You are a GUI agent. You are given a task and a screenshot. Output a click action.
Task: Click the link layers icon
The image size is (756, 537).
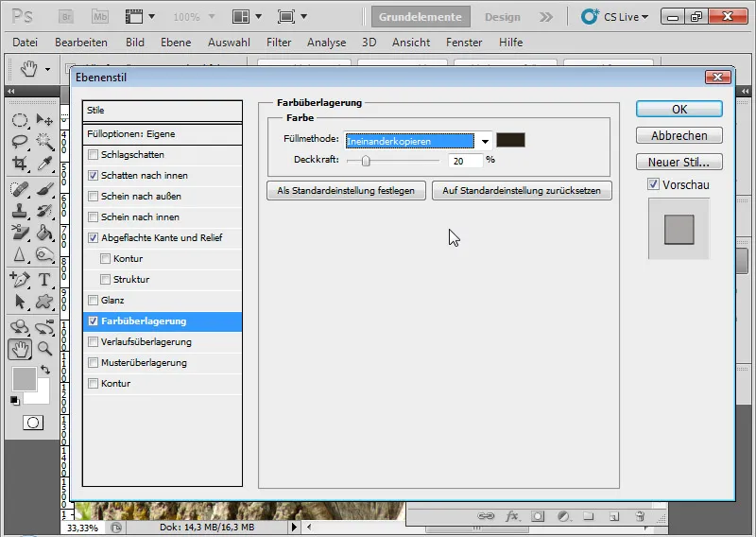(486, 516)
